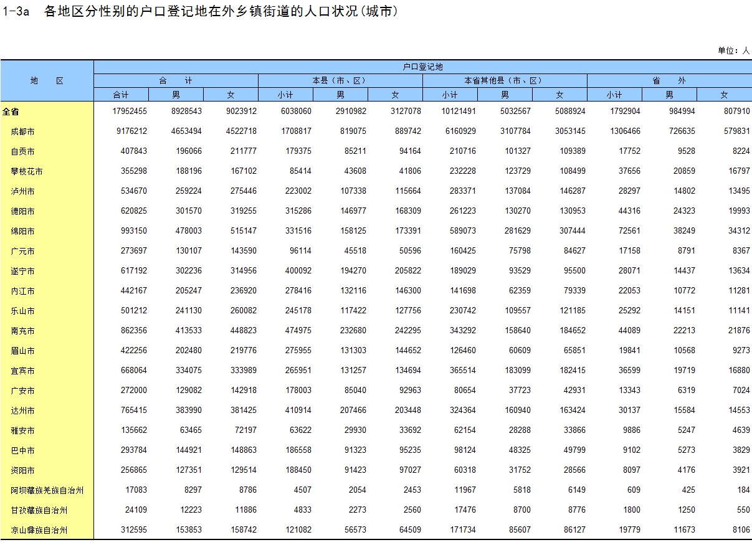Click the 本县(市、区) group header
This screenshot has height=560, width=752.
(340, 81)
